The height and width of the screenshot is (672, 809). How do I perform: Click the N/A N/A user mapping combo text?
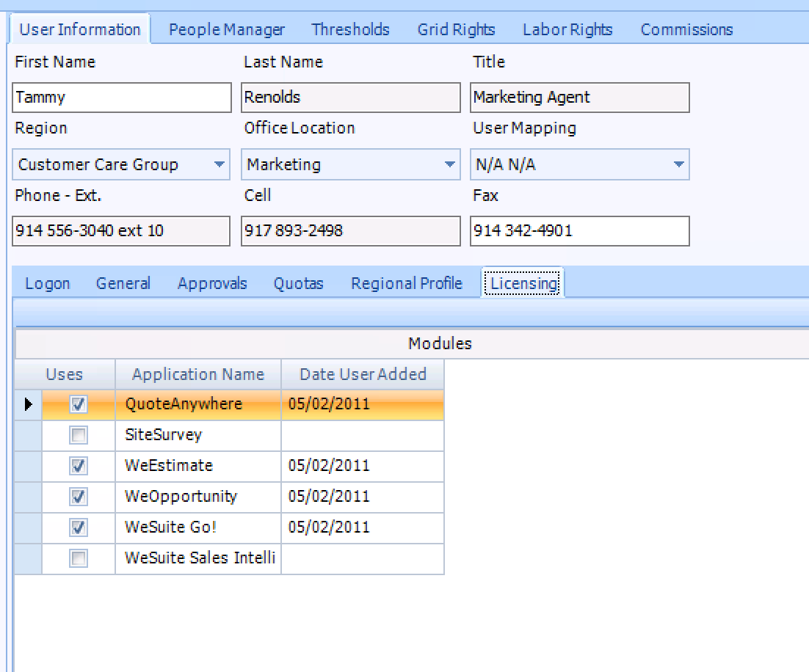tap(506, 164)
